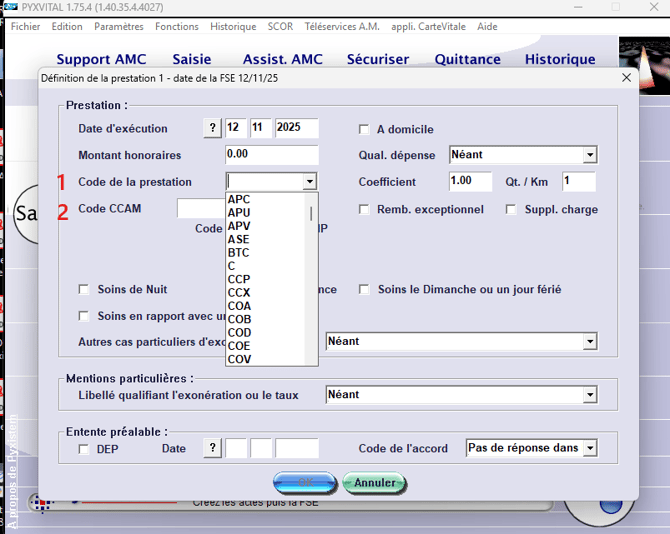Click the Coefficient value field
Screen dimensions: 670x534
click(x=469, y=182)
